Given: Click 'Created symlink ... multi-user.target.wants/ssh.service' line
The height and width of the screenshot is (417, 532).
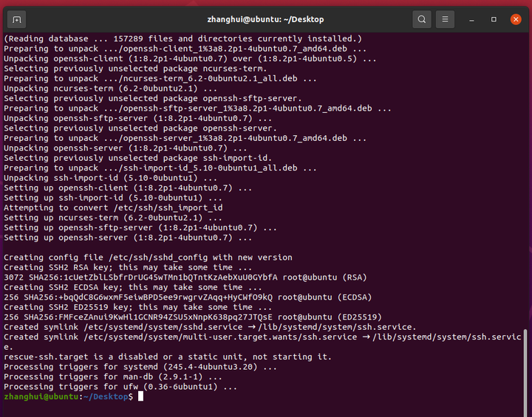Looking at the screenshot, I should pos(262,342).
